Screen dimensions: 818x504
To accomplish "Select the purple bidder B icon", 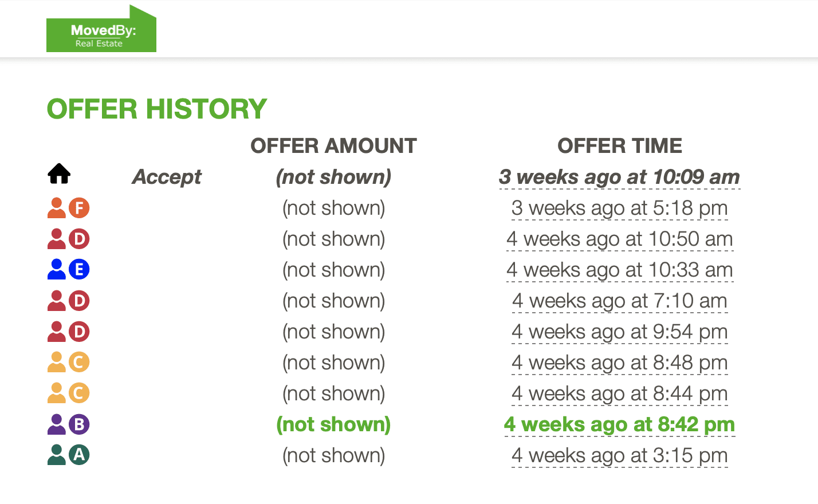I will (68, 424).
